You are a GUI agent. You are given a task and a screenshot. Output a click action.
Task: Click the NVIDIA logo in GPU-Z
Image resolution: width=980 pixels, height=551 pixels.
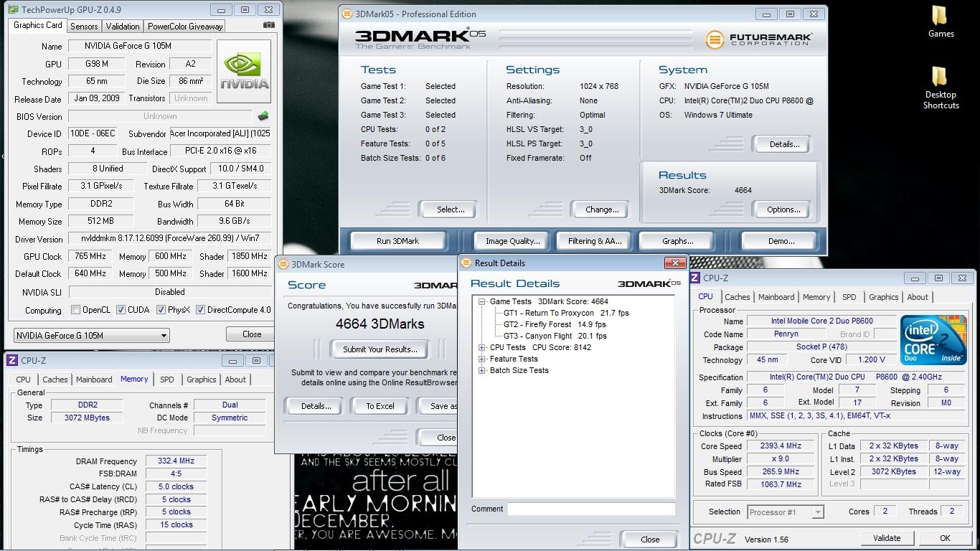point(244,72)
